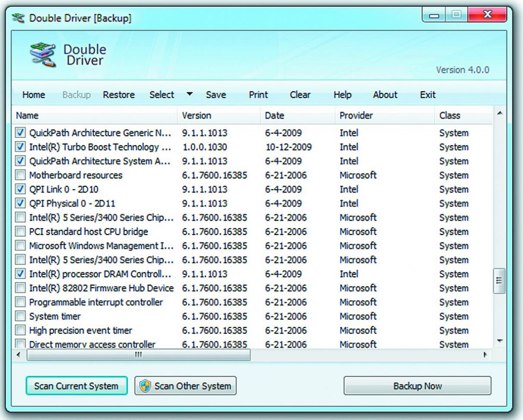Click the Backup Now button
523x420 pixels.
point(418,386)
